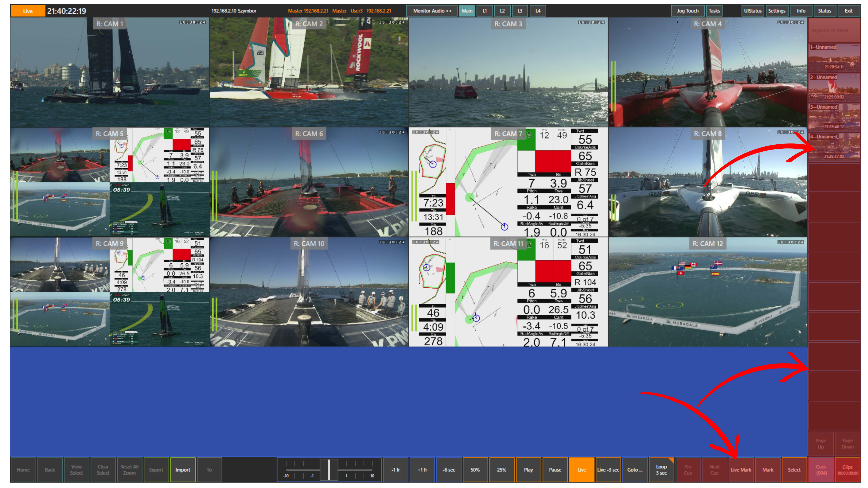
Task: Click the Play button
Action: coord(528,469)
